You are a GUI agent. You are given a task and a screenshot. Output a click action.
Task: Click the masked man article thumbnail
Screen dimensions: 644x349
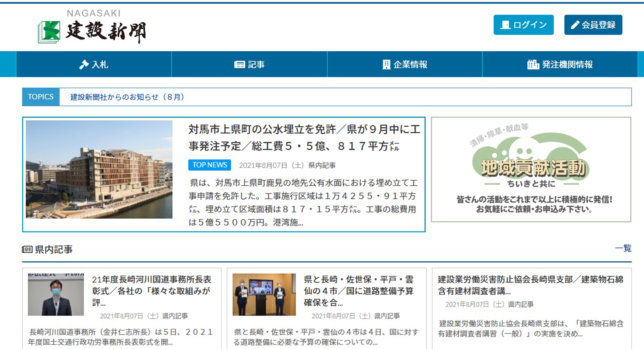pos(56,294)
